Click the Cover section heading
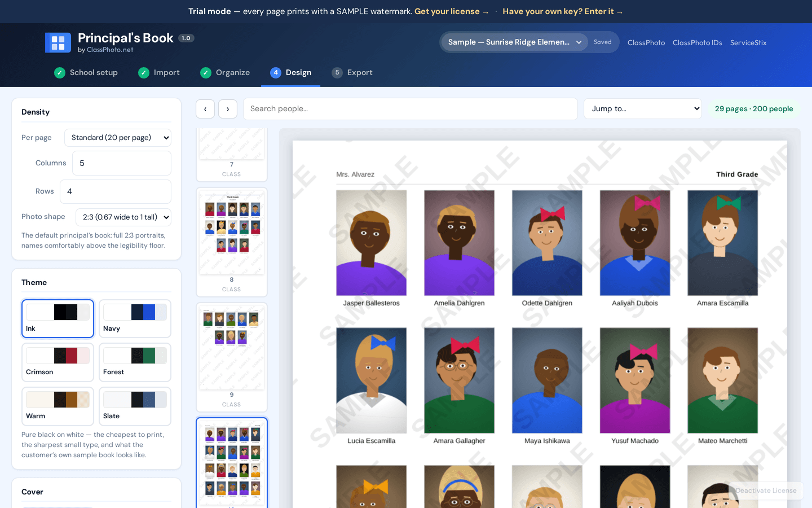 (32, 492)
